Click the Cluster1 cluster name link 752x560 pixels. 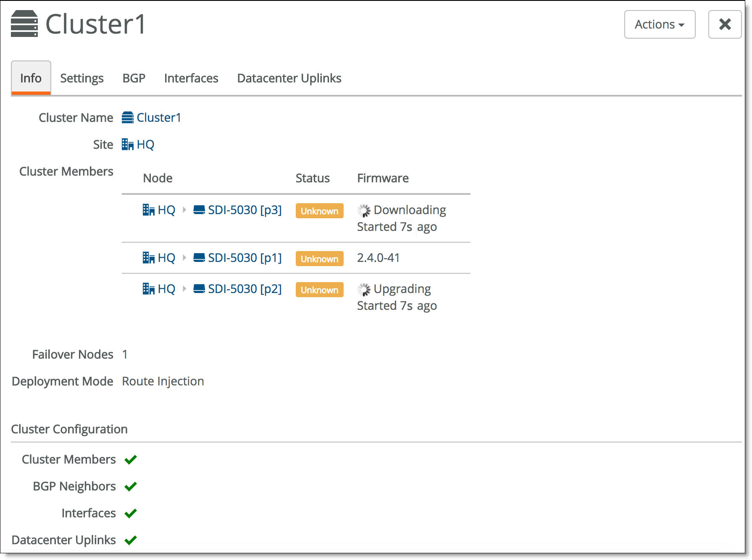159,118
